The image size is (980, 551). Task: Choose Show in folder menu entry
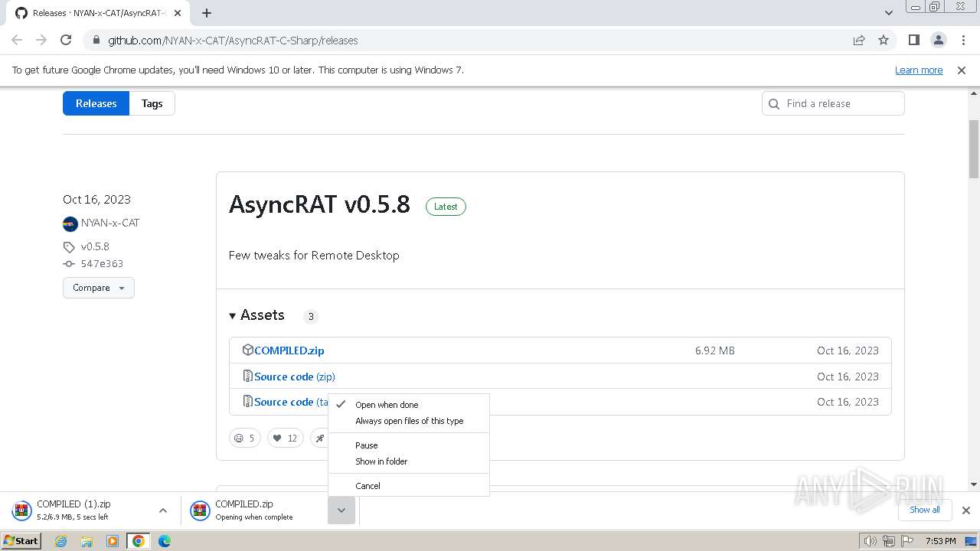(409, 461)
